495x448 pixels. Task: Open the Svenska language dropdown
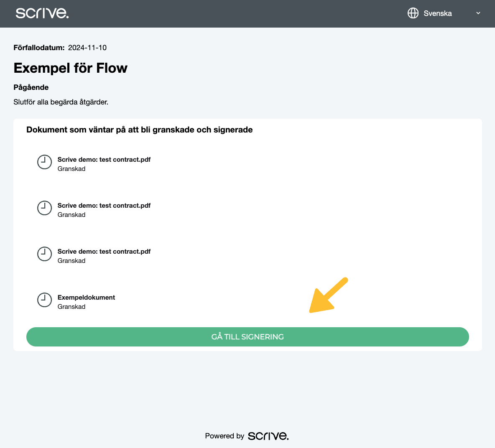438,13
